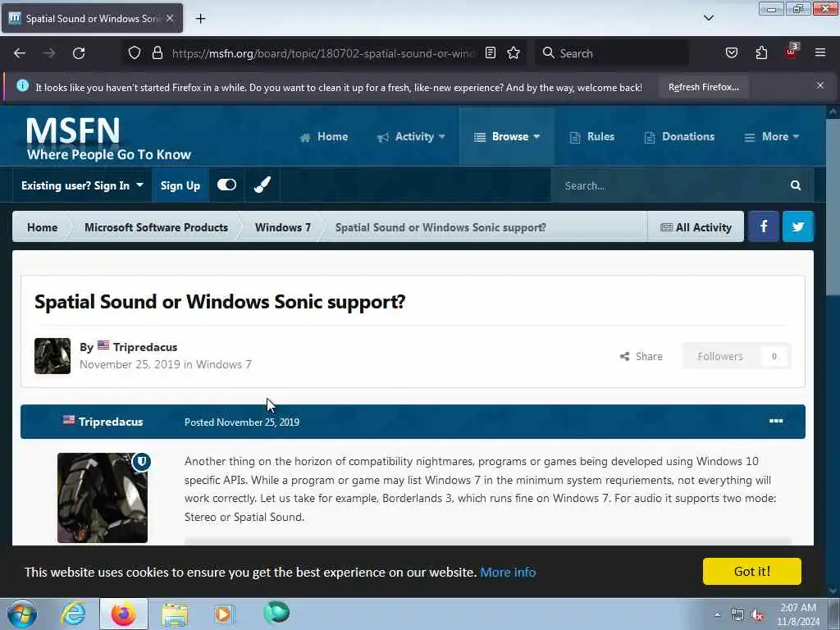This screenshot has width=840, height=630.
Task: Focus the Firefox toolbar Search box
Action: [x=612, y=53]
